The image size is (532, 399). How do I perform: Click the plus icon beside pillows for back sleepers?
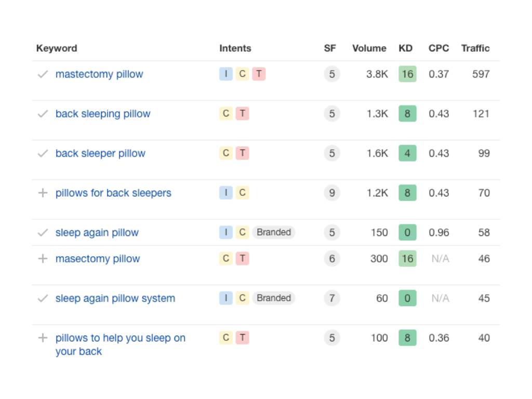43,193
